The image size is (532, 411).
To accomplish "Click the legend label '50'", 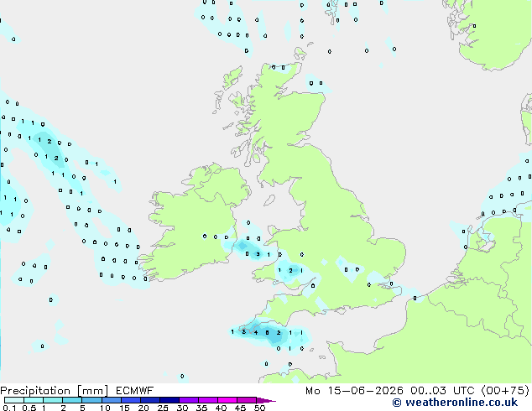I will coord(259,408).
